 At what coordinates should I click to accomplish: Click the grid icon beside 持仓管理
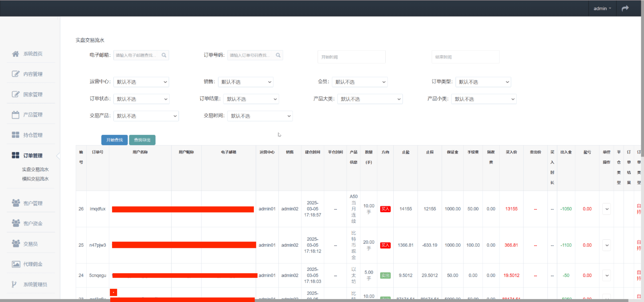15,135
